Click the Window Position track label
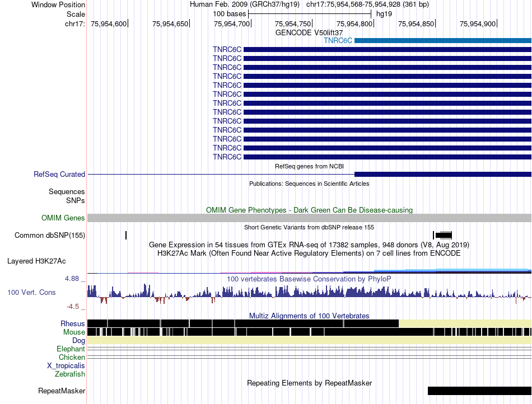532x404 pixels. pos(58,4)
